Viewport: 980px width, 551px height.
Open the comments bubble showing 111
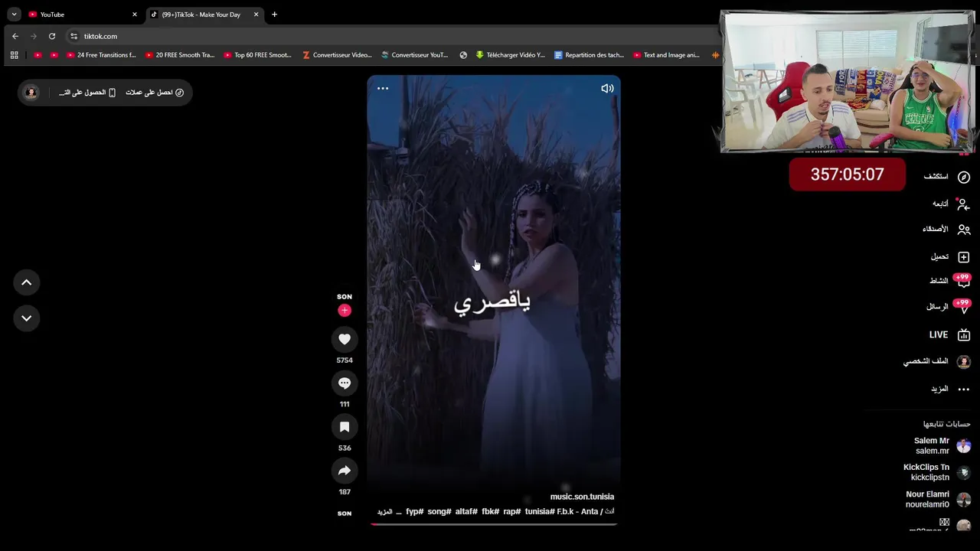coord(345,383)
